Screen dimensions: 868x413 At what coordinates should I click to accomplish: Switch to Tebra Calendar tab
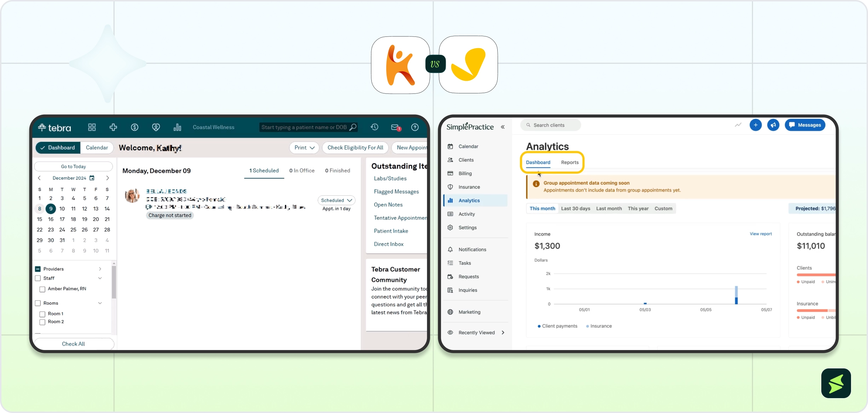[x=97, y=148]
